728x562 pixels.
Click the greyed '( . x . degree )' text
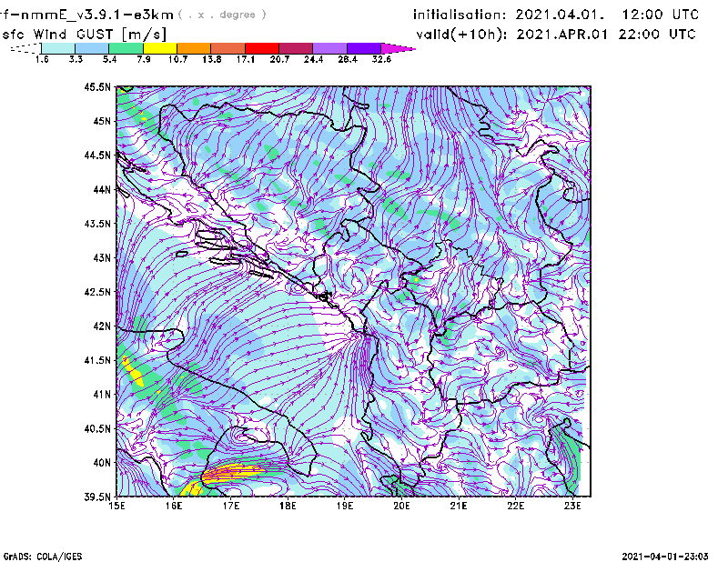[x=222, y=15]
